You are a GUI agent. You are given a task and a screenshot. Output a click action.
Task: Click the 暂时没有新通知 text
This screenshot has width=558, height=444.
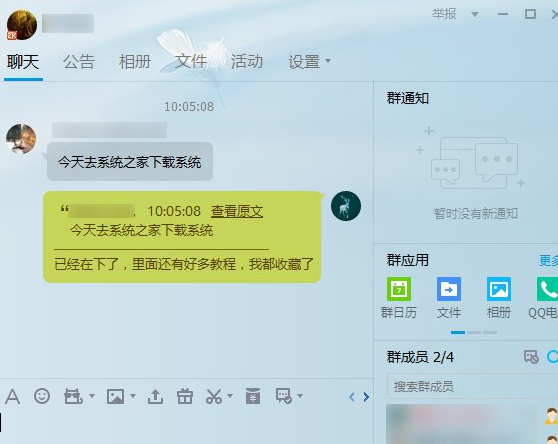tap(476, 214)
